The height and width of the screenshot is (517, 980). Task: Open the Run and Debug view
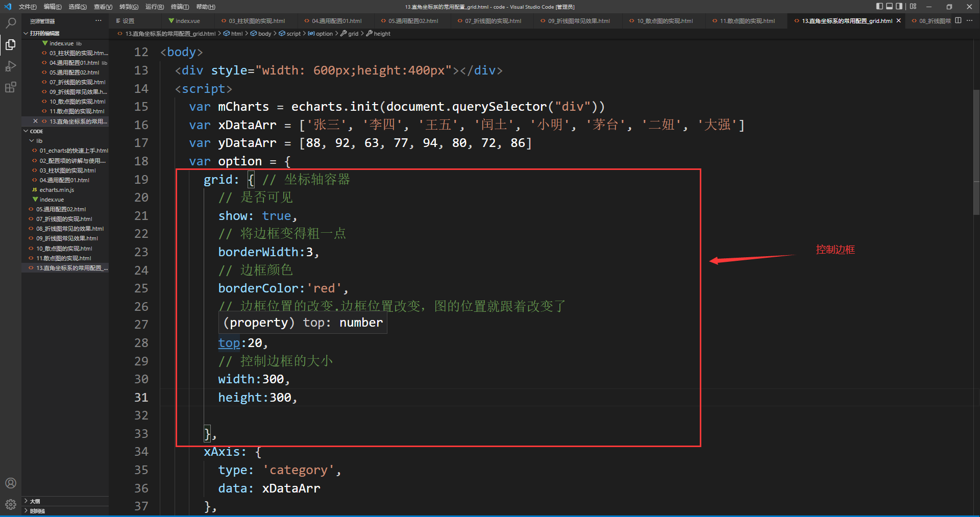[10, 66]
